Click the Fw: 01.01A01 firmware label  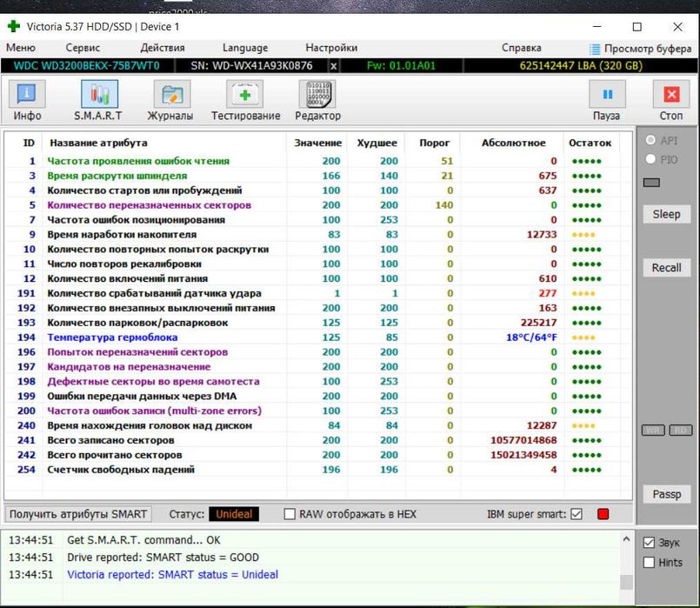(401, 66)
